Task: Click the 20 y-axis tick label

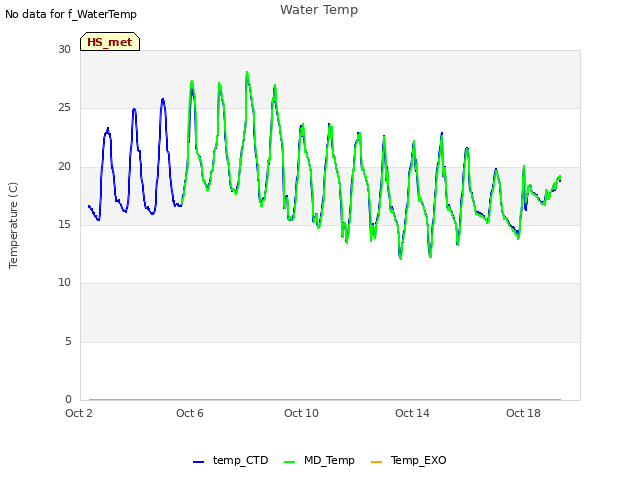Action: 64,166
